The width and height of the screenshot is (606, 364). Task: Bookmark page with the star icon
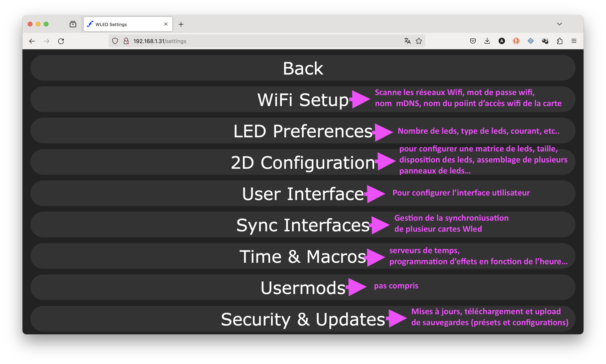point(419,41)
